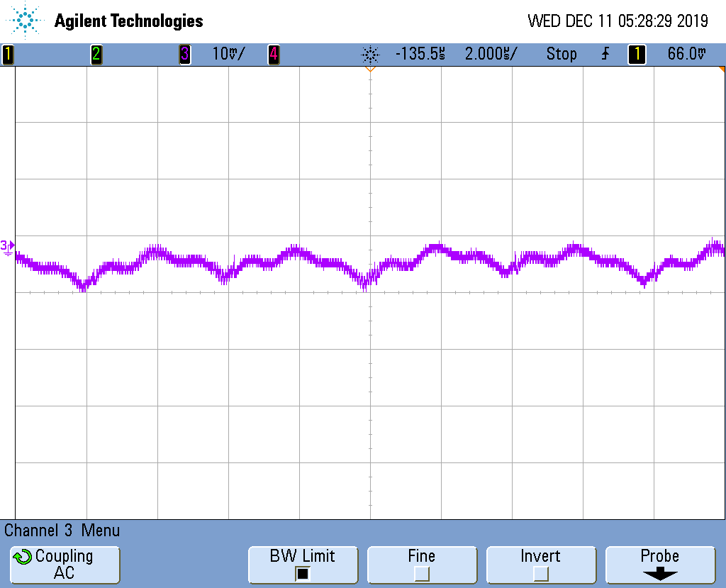Toggle the Invert checkbox
726x588 pixels.
[x=540, y=573]
